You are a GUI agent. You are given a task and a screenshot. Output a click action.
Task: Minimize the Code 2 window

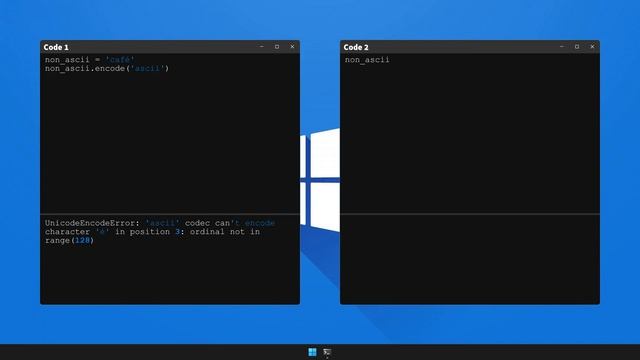point(562,47)
